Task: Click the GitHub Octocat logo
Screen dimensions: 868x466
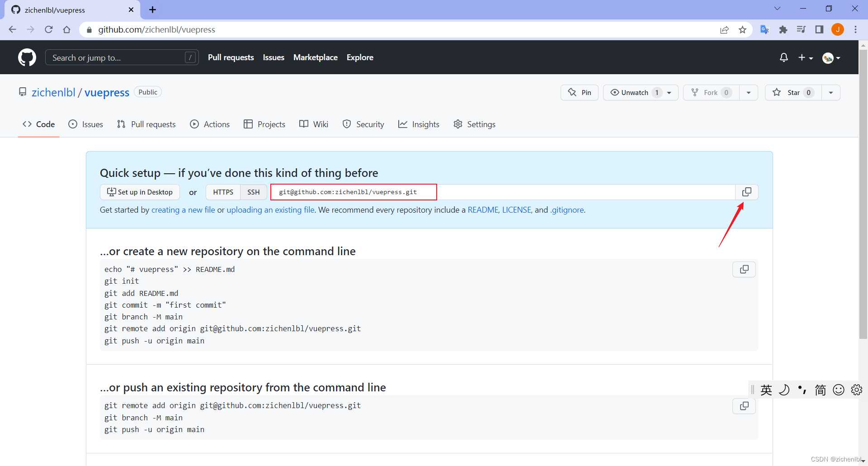Action: pyautogui.click(x=27, y=57)
